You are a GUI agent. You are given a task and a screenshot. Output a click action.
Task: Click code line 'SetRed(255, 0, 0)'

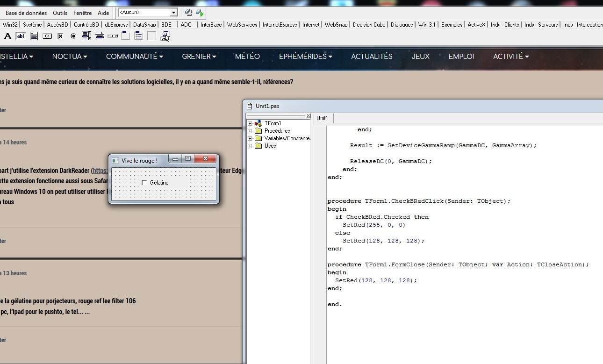[374, 225]
